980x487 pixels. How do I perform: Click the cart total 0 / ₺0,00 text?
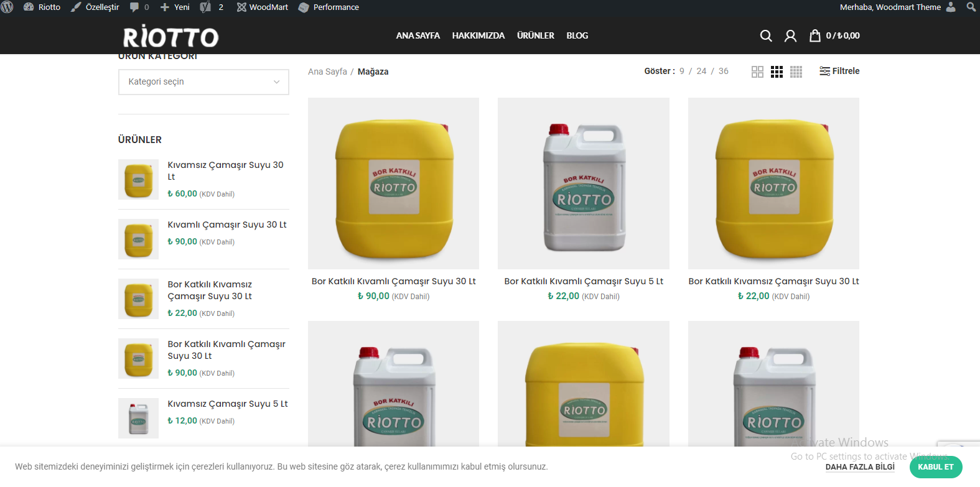[843, 35]
